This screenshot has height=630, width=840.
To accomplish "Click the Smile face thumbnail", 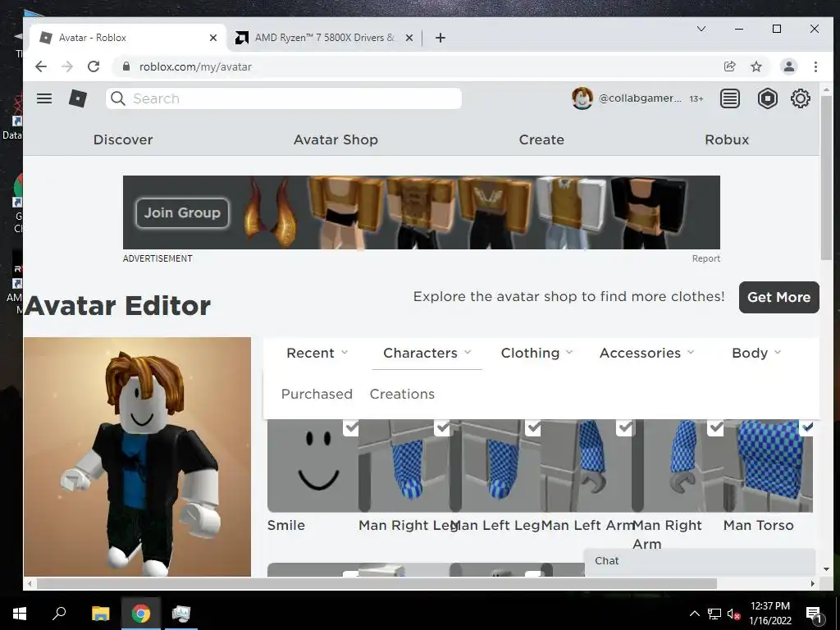I will (x=313, y=466).
